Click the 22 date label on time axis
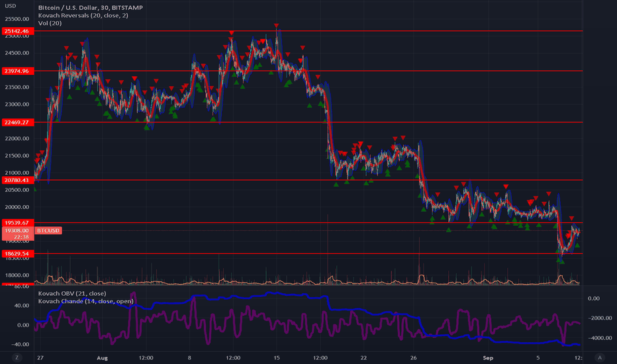The height and width of the screenshot is (364, 617). (363, 358)
